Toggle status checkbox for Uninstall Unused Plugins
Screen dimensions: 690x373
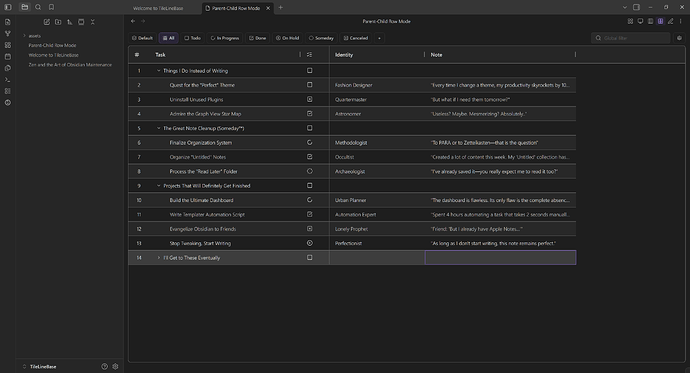tap(310, 99)
